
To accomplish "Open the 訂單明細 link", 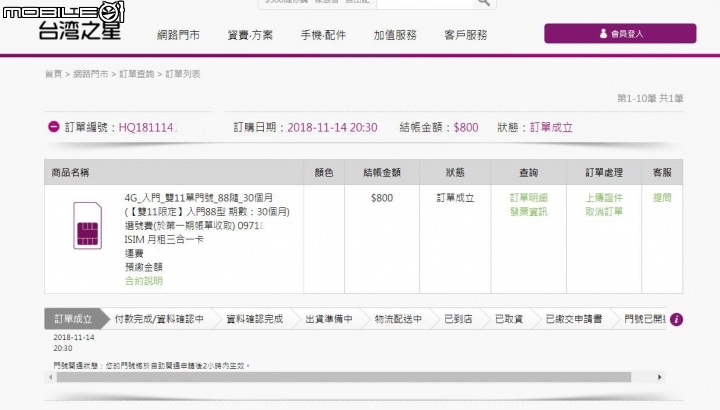I will coord(529,198).
